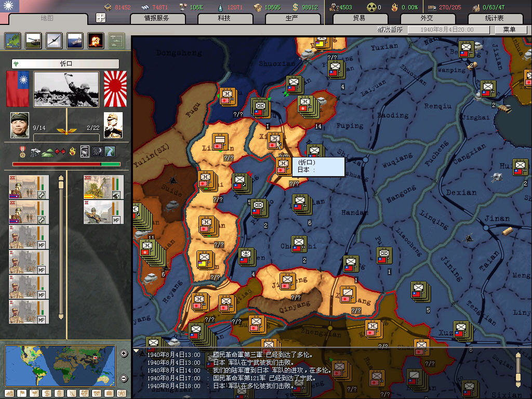Click the nation flag emblem in top-left corner

[9, 6]
